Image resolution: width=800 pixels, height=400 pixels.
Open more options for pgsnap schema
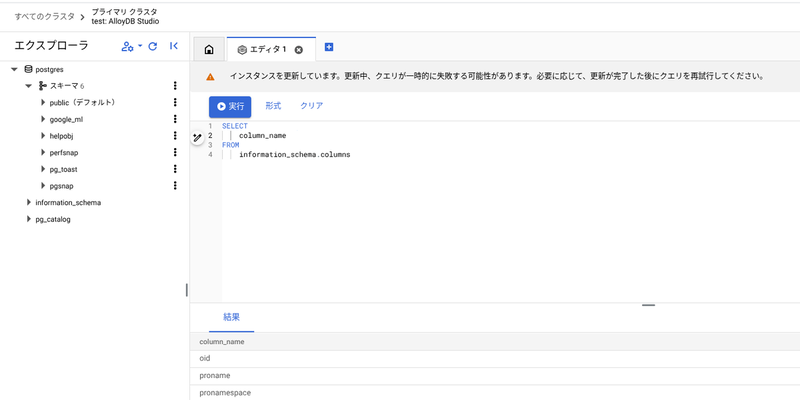pyautogui.click(x=175, y=185)
